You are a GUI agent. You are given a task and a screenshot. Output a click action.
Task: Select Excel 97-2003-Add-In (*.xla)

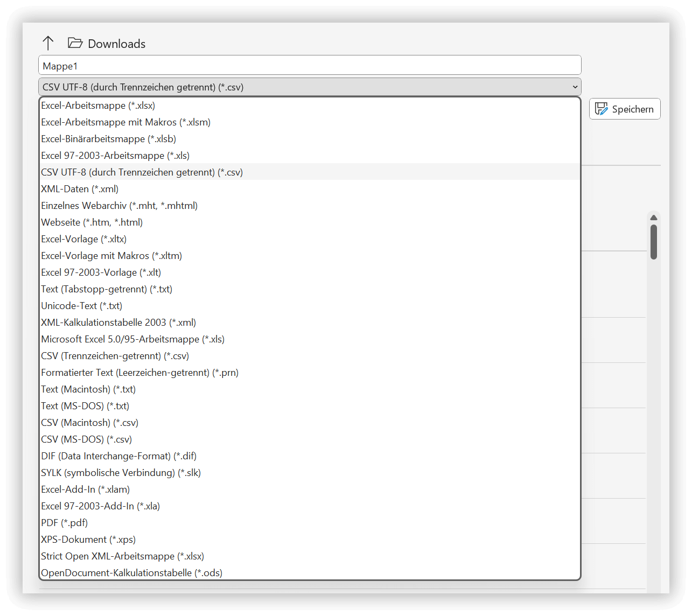(310, 506)
